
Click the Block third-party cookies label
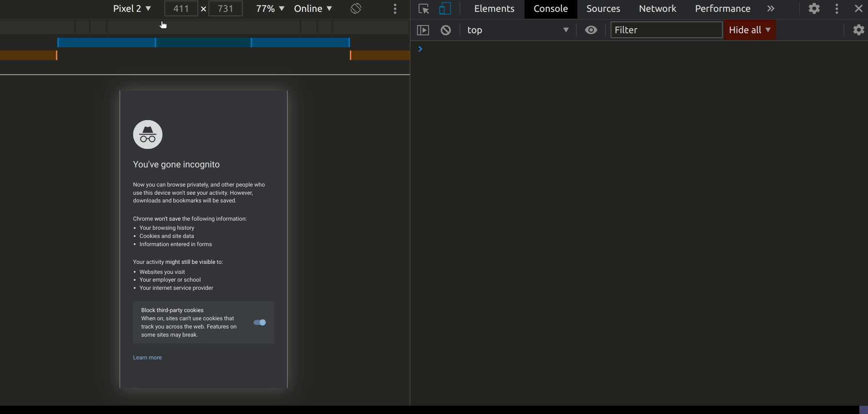[172, 310]
